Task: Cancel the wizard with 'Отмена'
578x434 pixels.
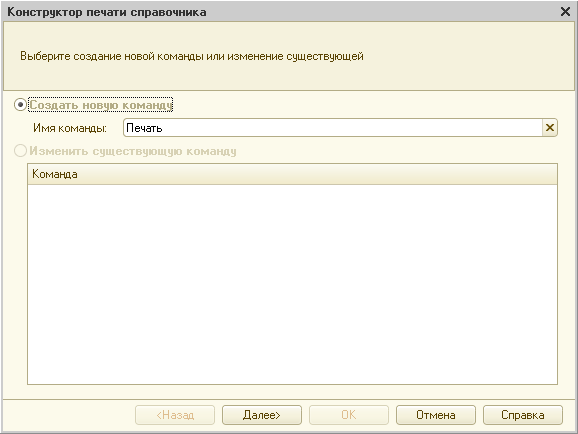Action: (x=436, y=415)
